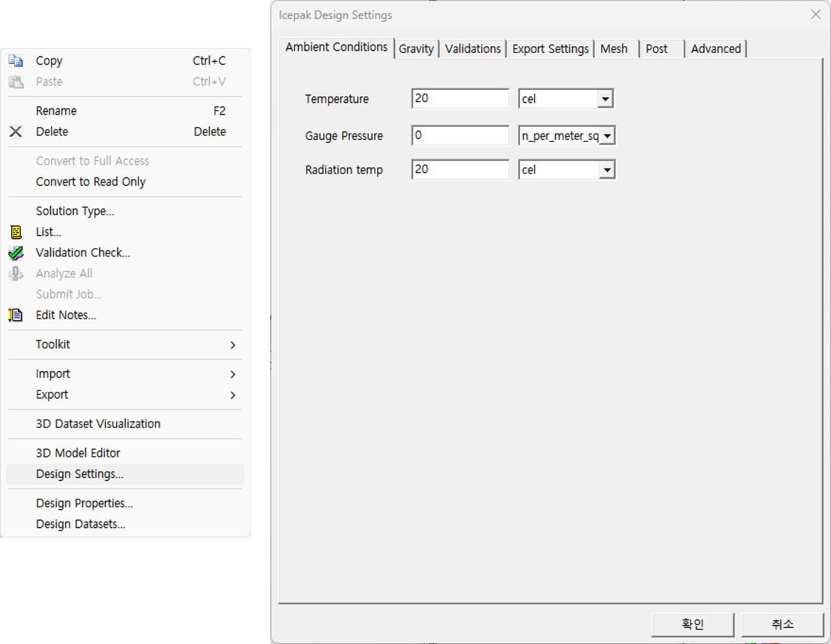The height and width of the screenshot is (644, 831).
Task: Select Solution Type... menu entry
Action: 75,211
